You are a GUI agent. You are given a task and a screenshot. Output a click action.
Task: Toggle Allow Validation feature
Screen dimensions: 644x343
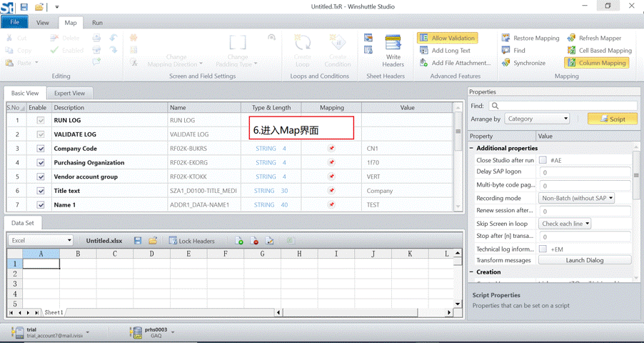(x=447, y=38)
